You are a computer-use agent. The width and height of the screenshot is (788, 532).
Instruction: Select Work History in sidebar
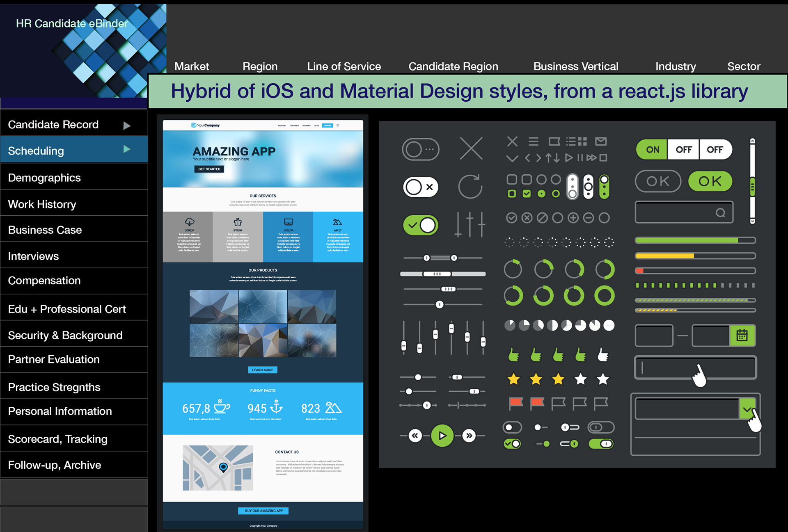42,204
